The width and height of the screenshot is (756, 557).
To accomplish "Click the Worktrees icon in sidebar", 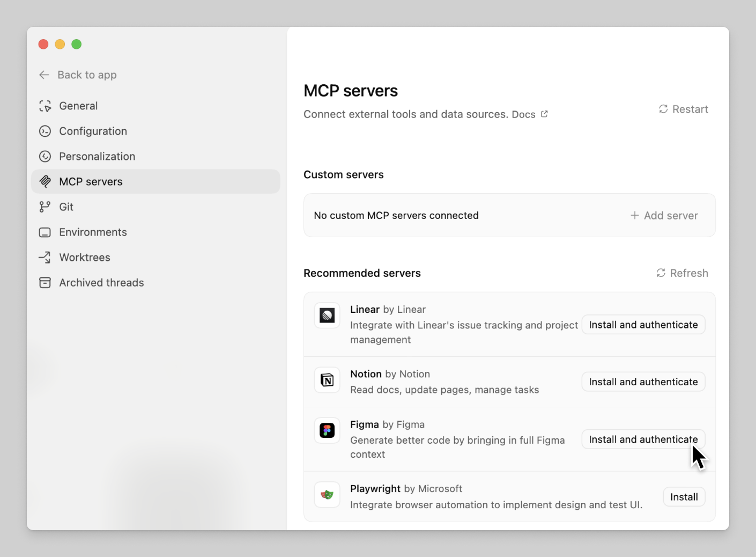I will (x=45, y=257).
